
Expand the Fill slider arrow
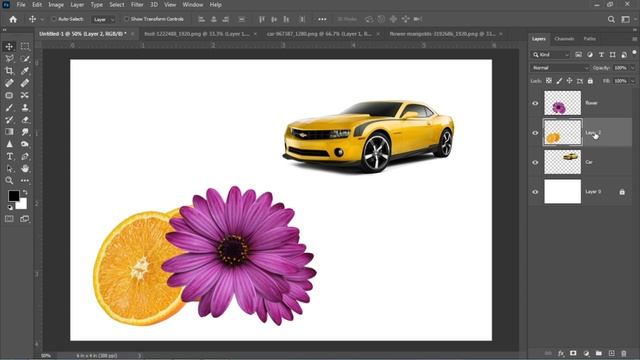point(633,81)
